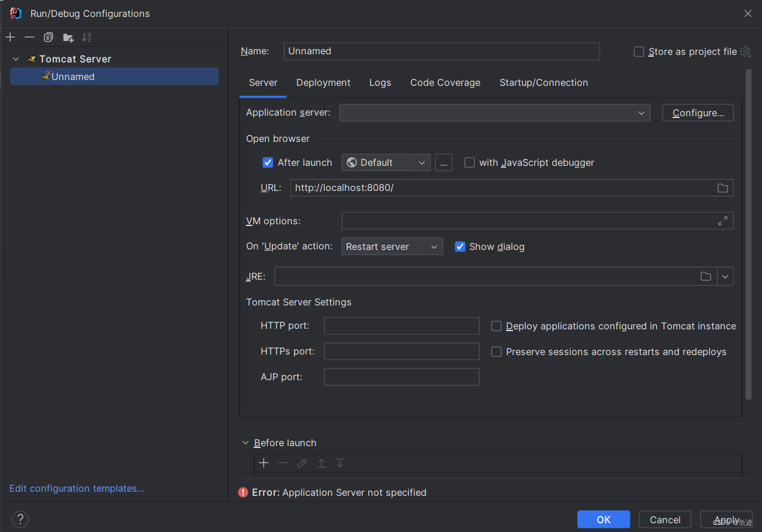Image resolution: width=762 pixels, height=532 pixels.
Task: Remove the Before launch task
Action: (283, 463)
